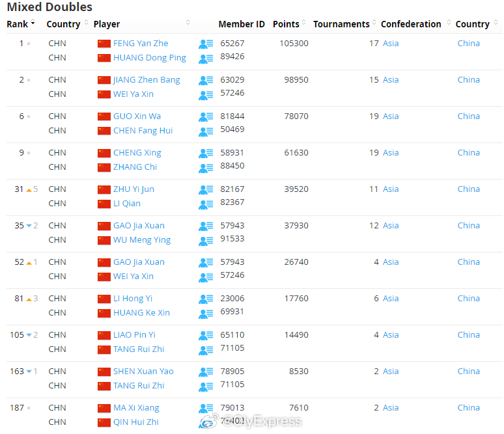Click rank-up arrow on rank 31 row
This screenshot has height=434, width=504.
[x=29, y=190]
